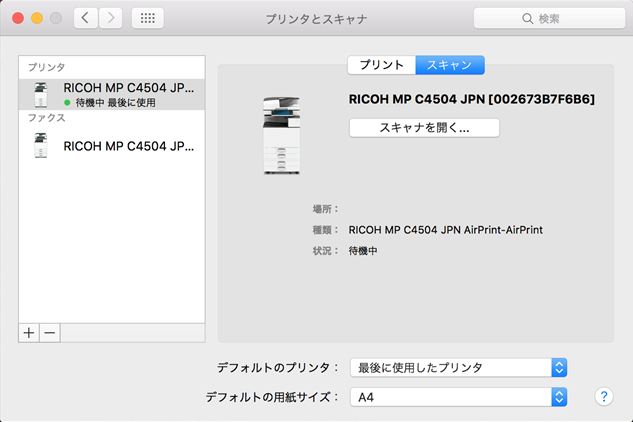Click the forward chevron navigation button

[110, 19]
